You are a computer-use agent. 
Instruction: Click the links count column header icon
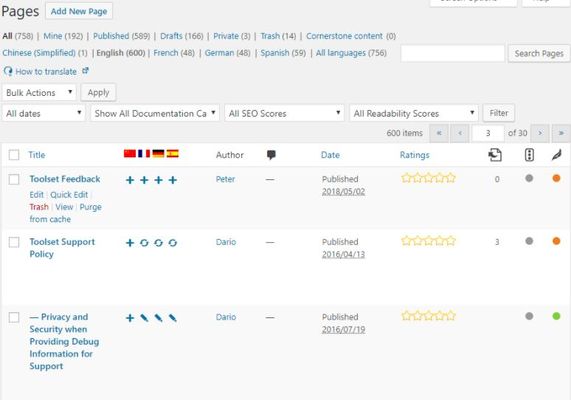[x=495, y=155]
